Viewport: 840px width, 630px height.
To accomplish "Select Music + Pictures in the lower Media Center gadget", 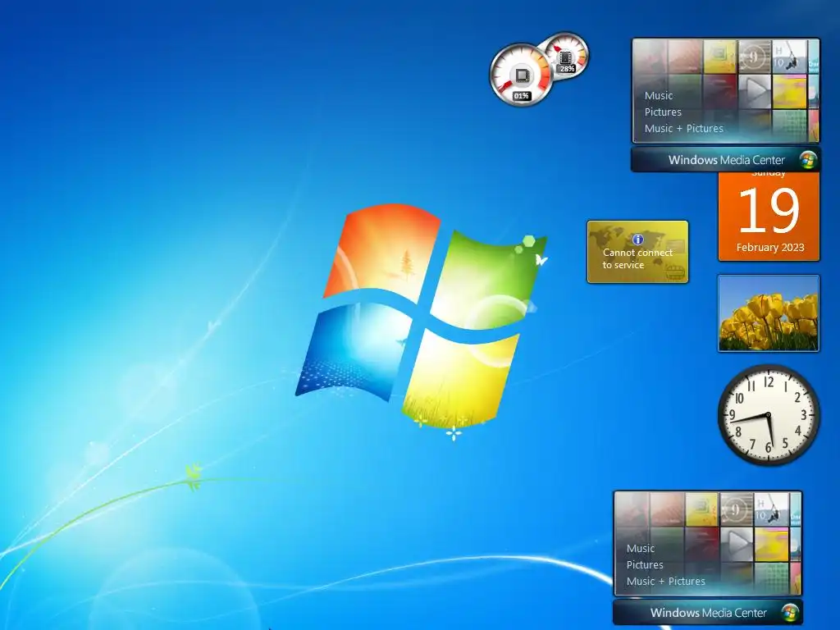I will pos(665,582).
